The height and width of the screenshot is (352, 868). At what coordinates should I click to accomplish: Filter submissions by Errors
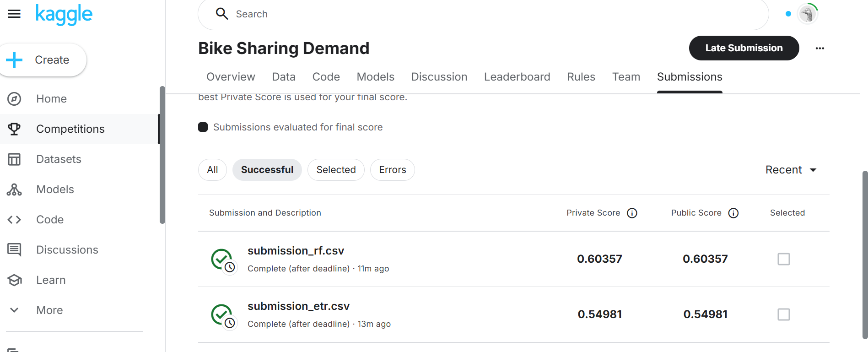pyautogui.click(x=392, y=170)
